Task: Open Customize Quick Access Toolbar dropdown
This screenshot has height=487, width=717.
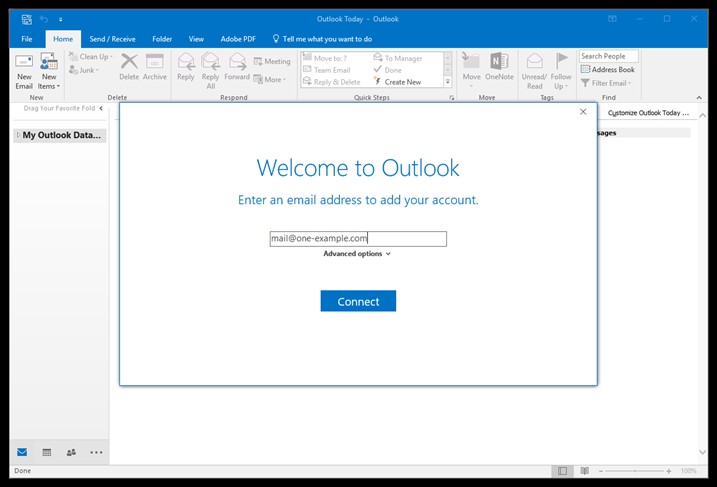Action: (60, 20)
